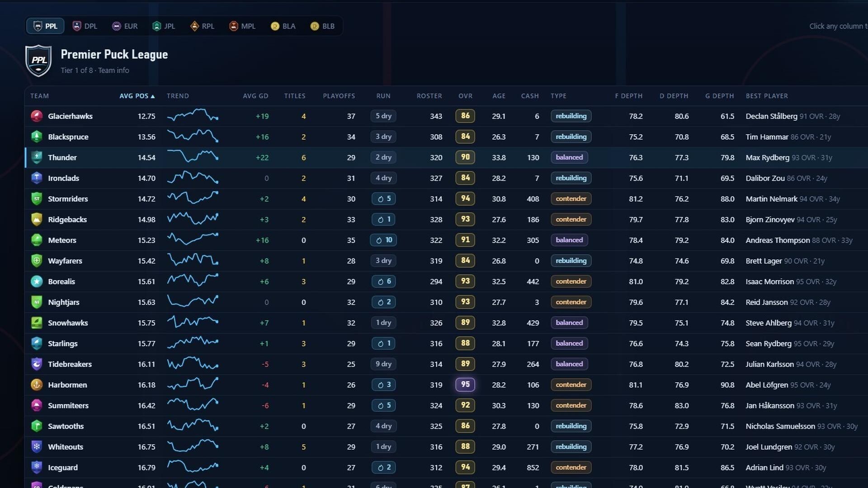
Task: Click the Summiteers team logo icon
Action: [x=37, y=405]
